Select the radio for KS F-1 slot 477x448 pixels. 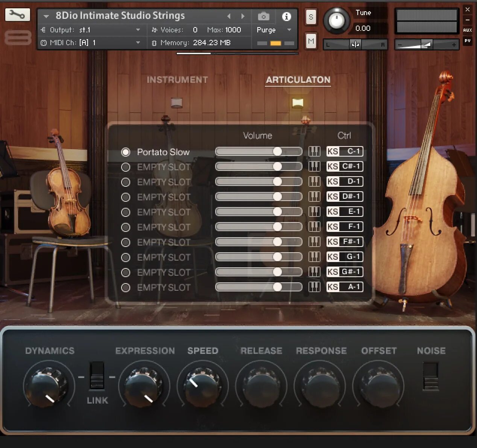point(126,227)
